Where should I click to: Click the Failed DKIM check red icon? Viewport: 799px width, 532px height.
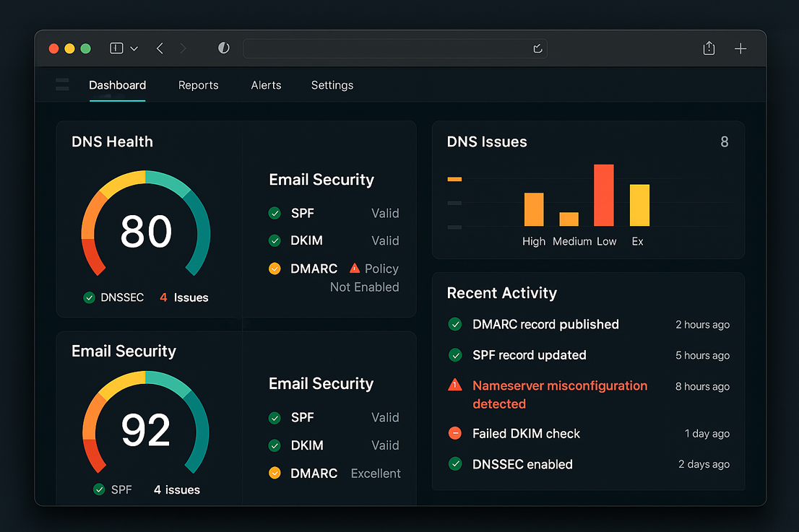[x=455, y=433]
